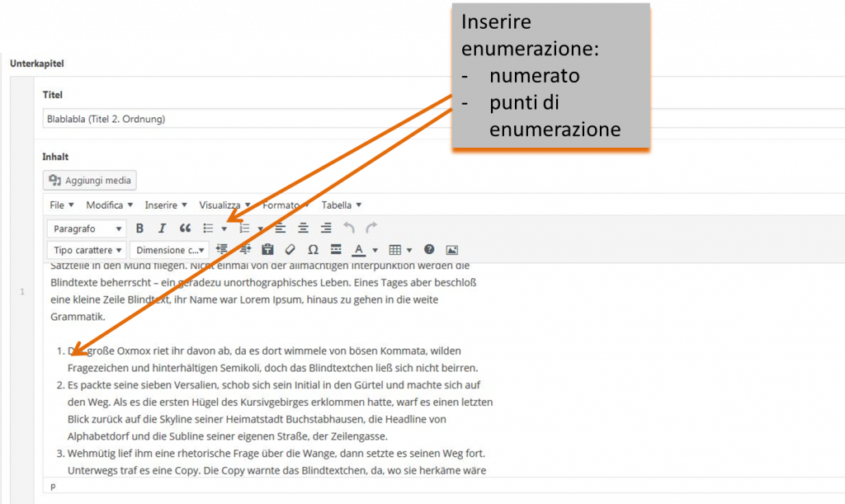
Task: Insert a bulleted list
Action: point(209,228)
